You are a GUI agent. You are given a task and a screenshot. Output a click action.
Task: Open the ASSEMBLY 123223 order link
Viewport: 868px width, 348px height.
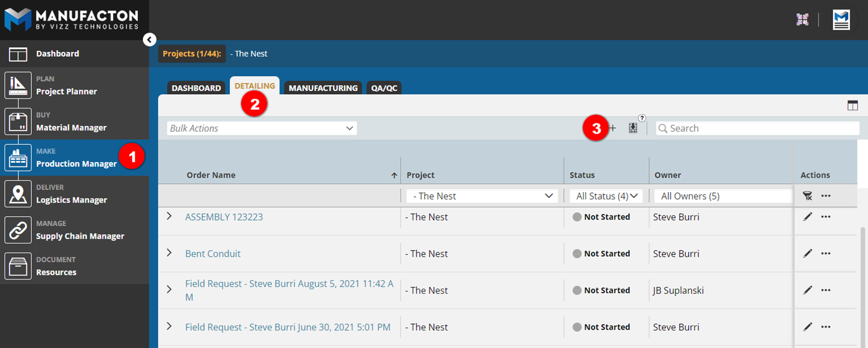224,217
